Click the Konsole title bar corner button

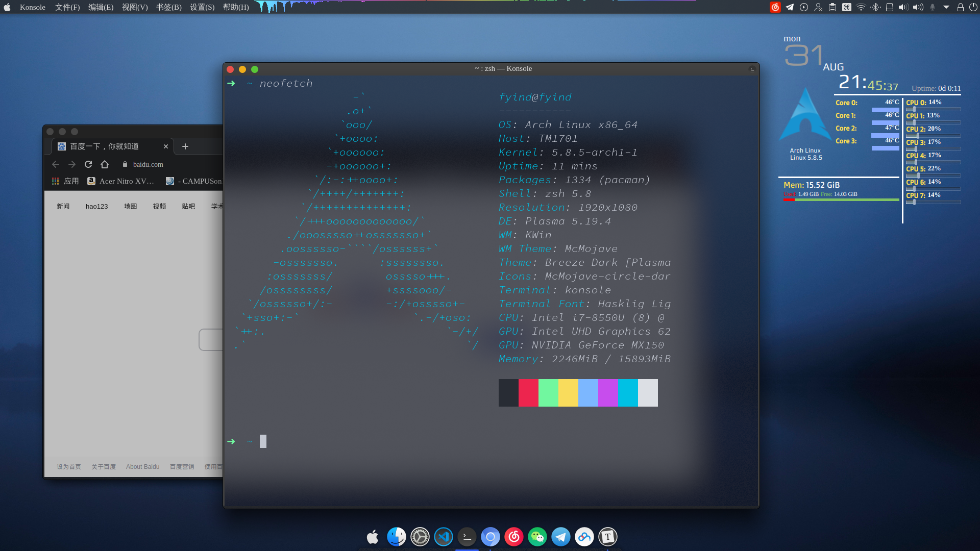tap(752, 69)
